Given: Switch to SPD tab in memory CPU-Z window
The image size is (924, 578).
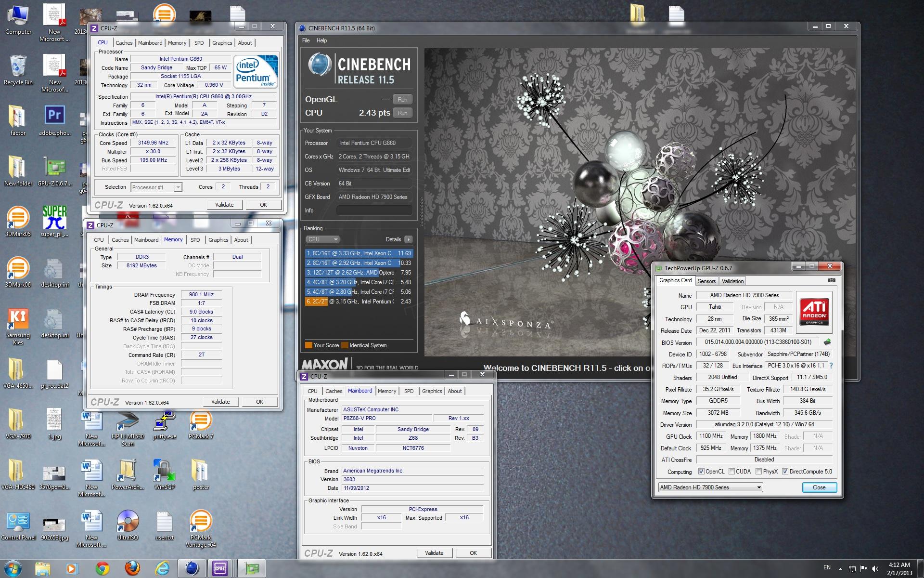Looking at the screenshot, I should 195,240.
